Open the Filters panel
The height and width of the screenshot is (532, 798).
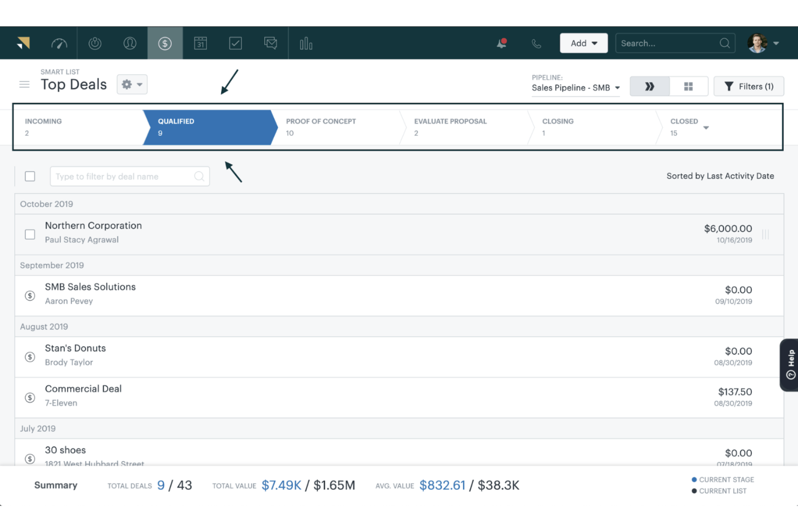[748, 86]
